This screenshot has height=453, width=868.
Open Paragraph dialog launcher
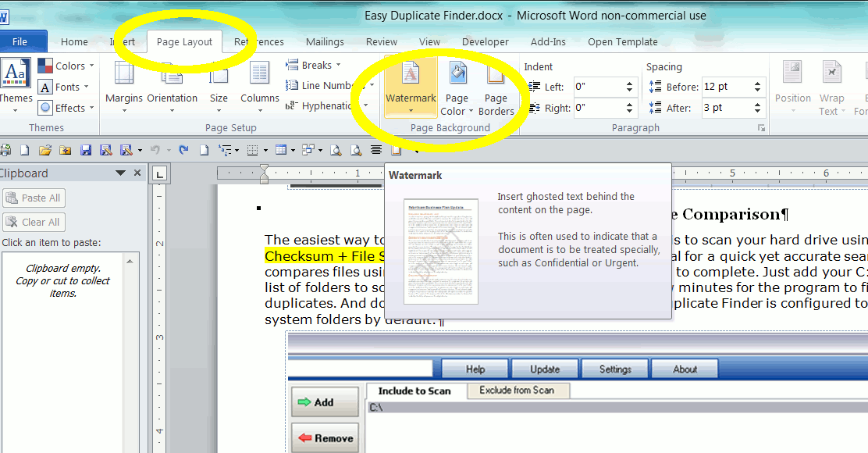click(761, 128)
